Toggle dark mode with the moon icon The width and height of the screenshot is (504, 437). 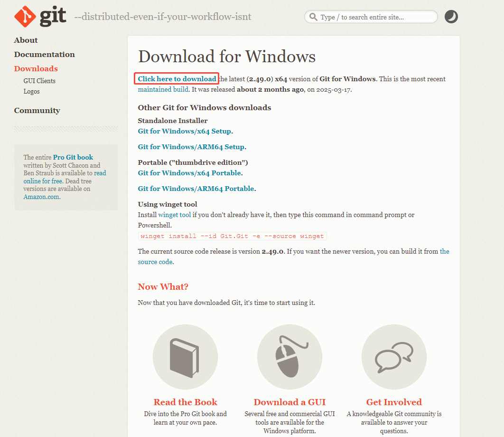pos(451,16)
